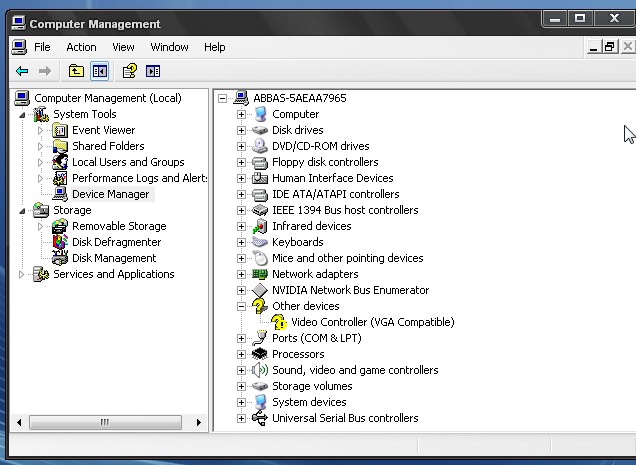The height and width of the screenshot is (465, 636).
Task: Open the Window menu
Action: click(169, 47)
